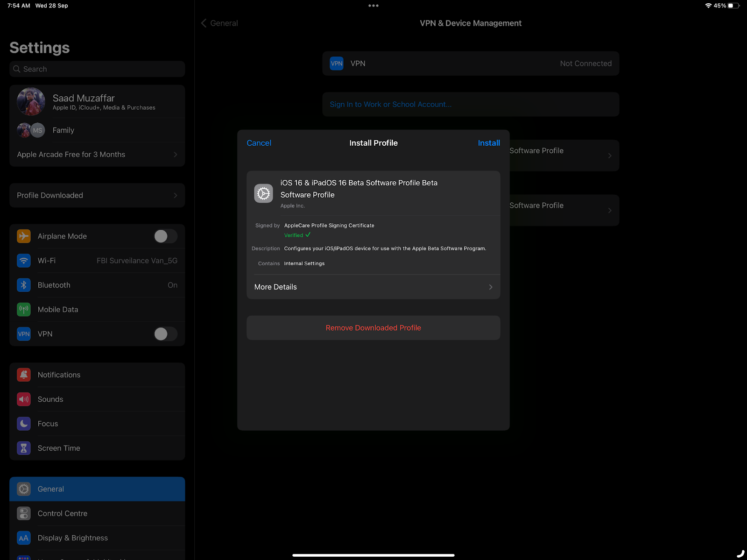Open Apple Arcade offer chevron
The width and height of the screenshot is (747, 560).
pyautogui.click(x=176, y=155)
